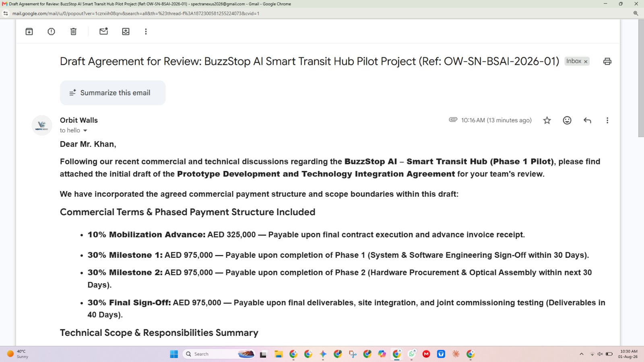The width and height of the screenshot is (644, 362).
Task: Expand recipient details arrow beside 'to hello'
Action: coord(85,131)
